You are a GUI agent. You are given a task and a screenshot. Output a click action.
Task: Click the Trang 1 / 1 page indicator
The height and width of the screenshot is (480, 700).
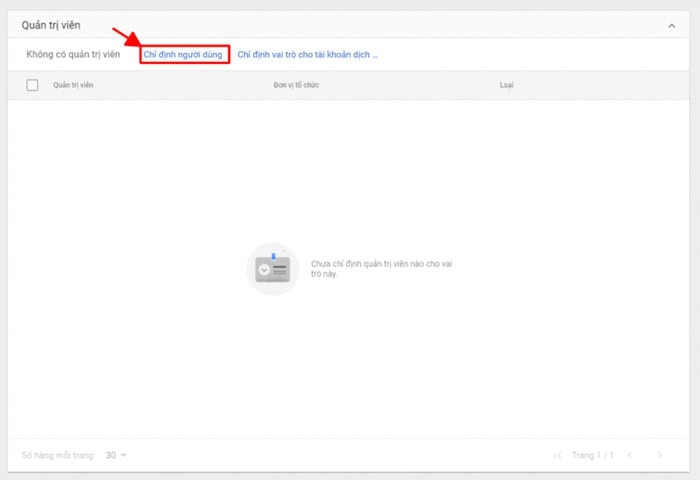(592, 455)
